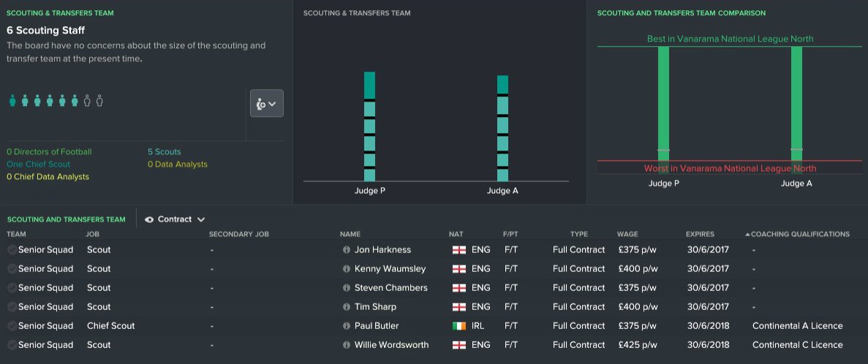Open Willie Wordsworth's profile name link
Image resolution: width=868 pixels, height=364 pixels.
point(391,345)
